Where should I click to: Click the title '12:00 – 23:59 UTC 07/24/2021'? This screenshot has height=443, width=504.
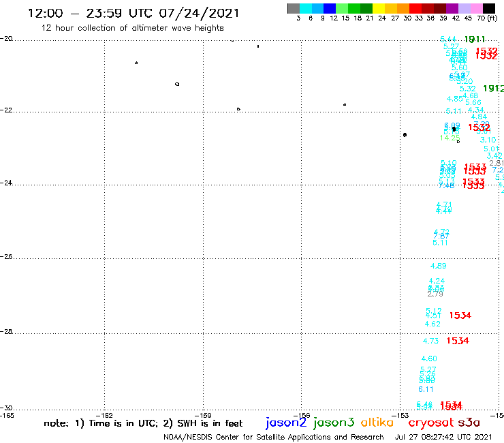pos(133,14)
